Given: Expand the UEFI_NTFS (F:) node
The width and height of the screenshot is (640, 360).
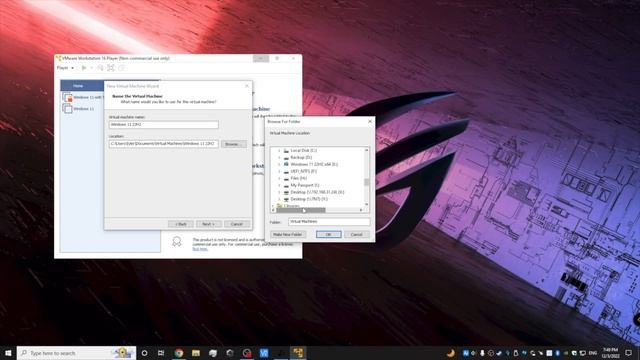Looking at the screenshot, I should 279,171.
